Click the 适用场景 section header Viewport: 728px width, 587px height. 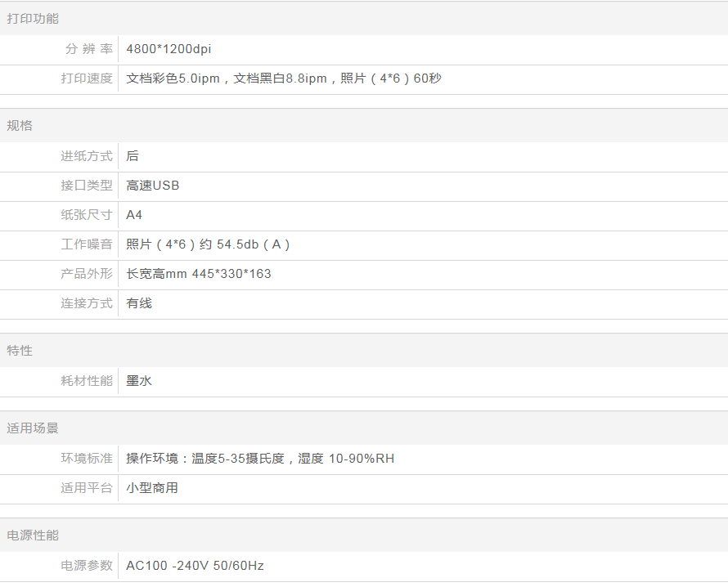[33, 428]
